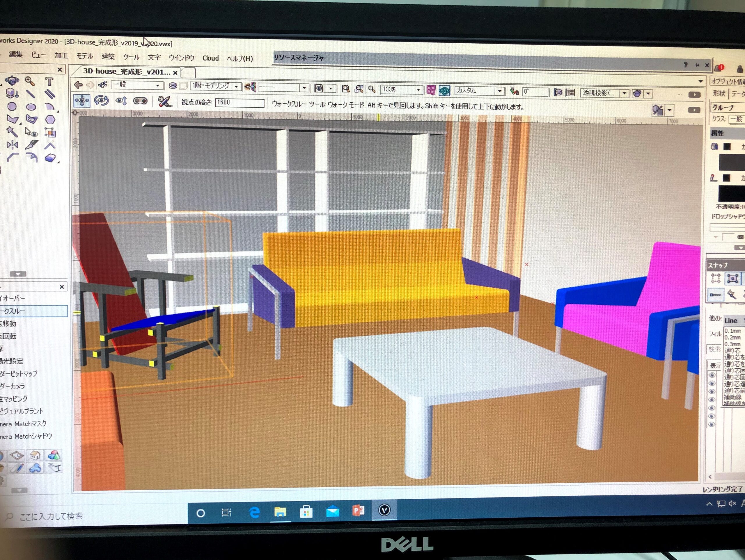
Task: Enable Gamer mode gamepad button
Action: (x=140, y=101)
